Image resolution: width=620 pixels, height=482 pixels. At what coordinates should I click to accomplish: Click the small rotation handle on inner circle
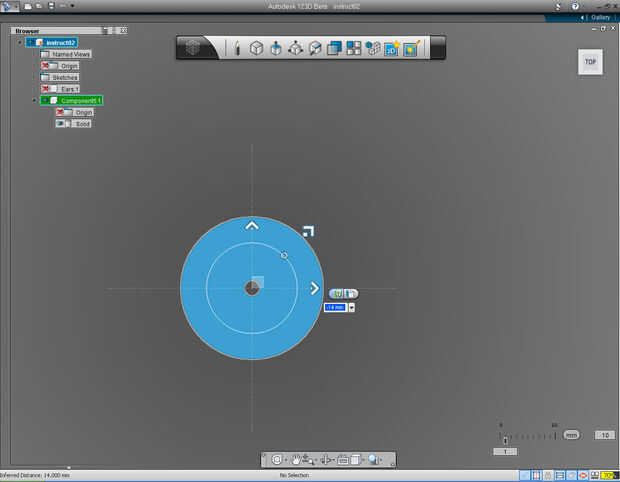(284, 255)
